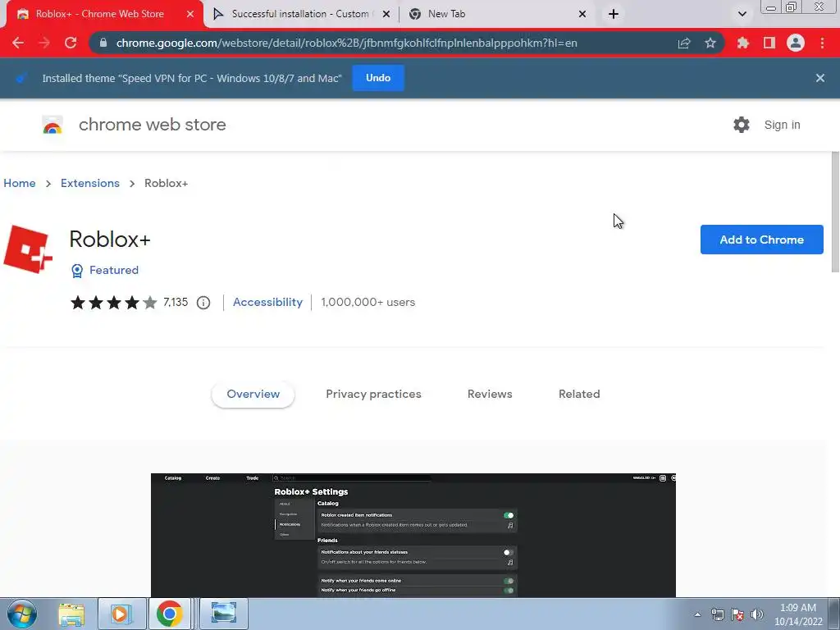Open the Accessibility category link
The image size is (840, 630).
pyautogui.click(x=267, y=302)
